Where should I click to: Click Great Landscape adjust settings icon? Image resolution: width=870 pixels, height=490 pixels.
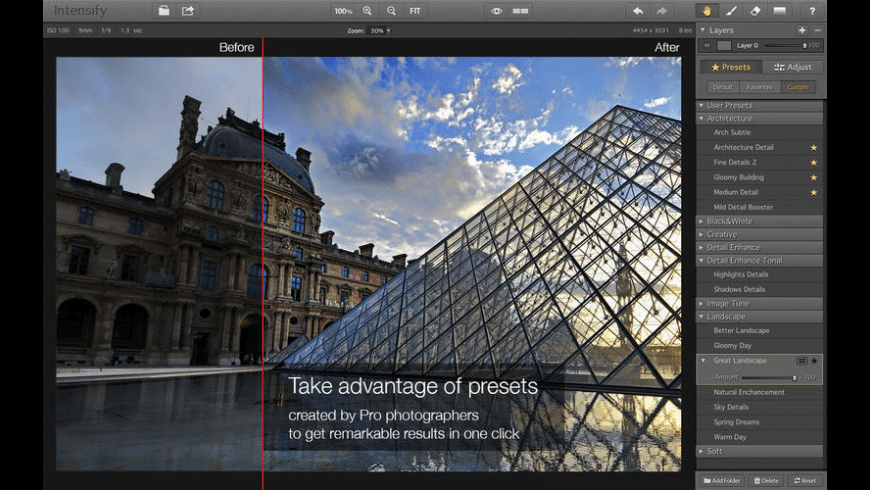(802, 361)
